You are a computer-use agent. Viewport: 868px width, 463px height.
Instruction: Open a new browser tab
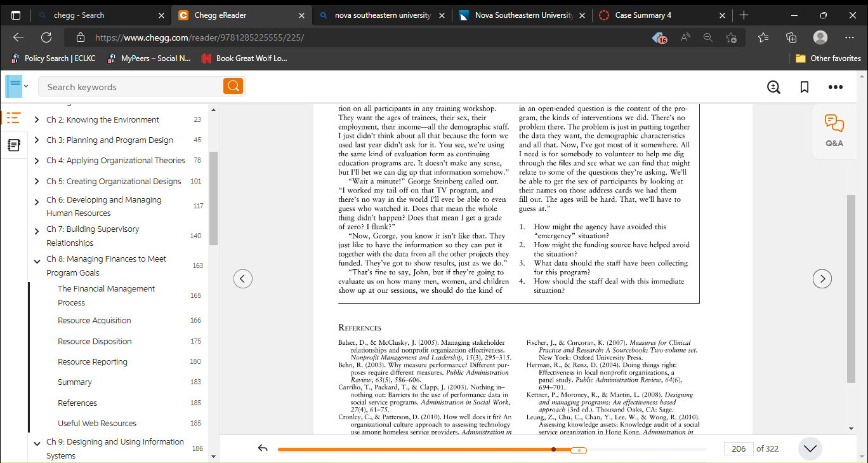(x=744, y=15)
